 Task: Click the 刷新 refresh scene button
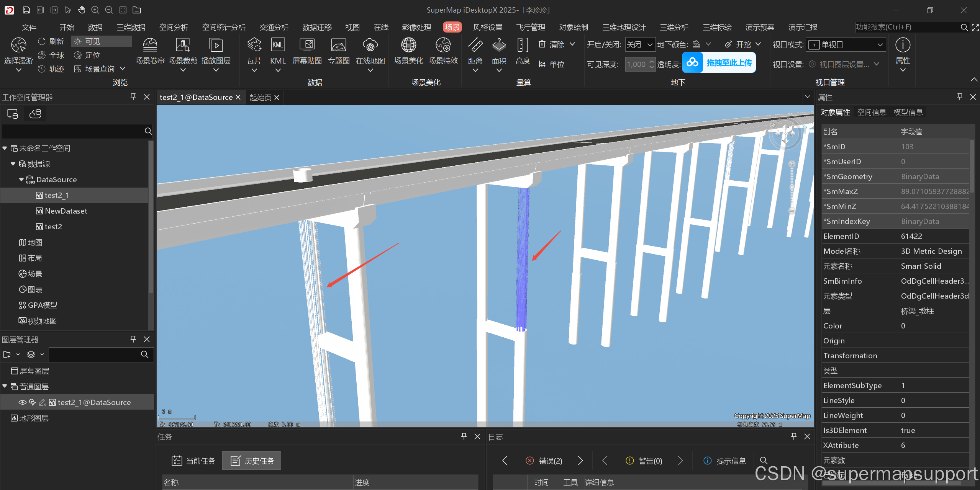51,41
